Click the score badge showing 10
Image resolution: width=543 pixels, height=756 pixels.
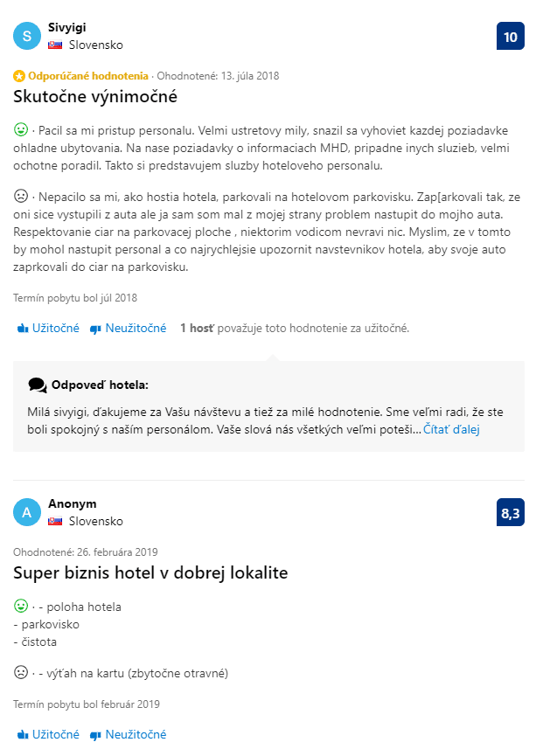[x=510, y=36]
